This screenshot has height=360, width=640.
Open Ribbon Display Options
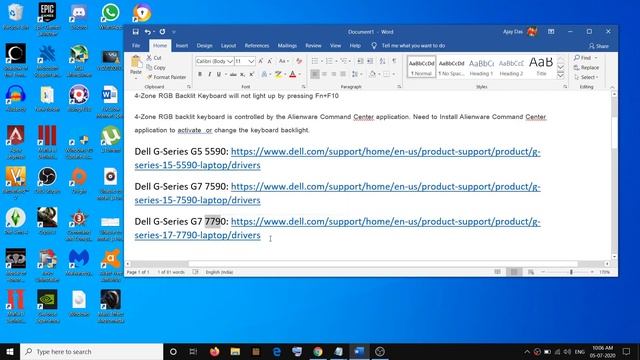[551, 32]
